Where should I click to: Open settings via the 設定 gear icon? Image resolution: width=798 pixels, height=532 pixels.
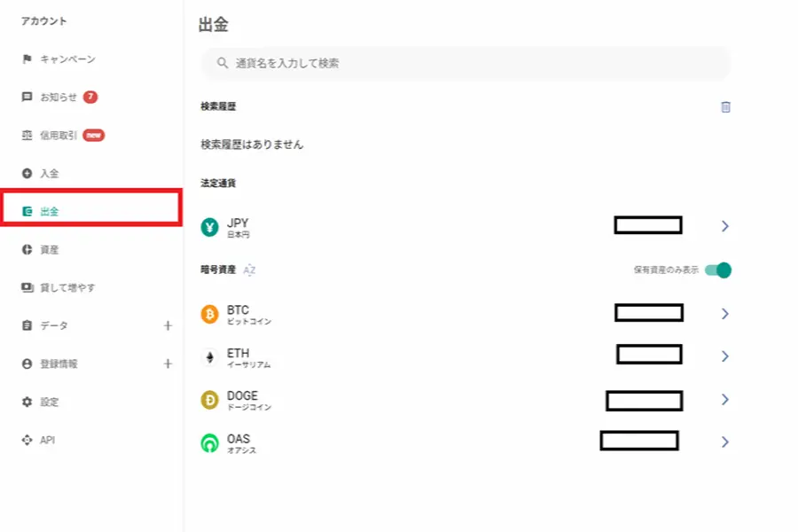click(25, 402)
